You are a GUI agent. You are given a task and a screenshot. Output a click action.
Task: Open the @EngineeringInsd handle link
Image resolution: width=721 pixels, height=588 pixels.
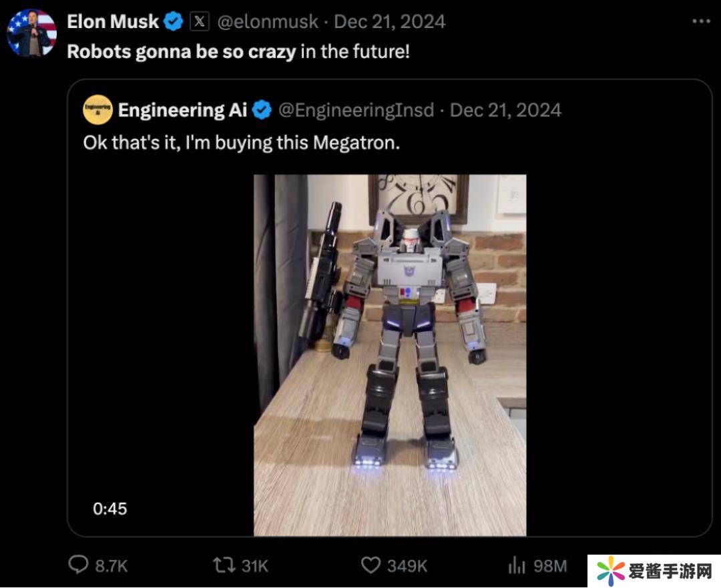[356, 110]
